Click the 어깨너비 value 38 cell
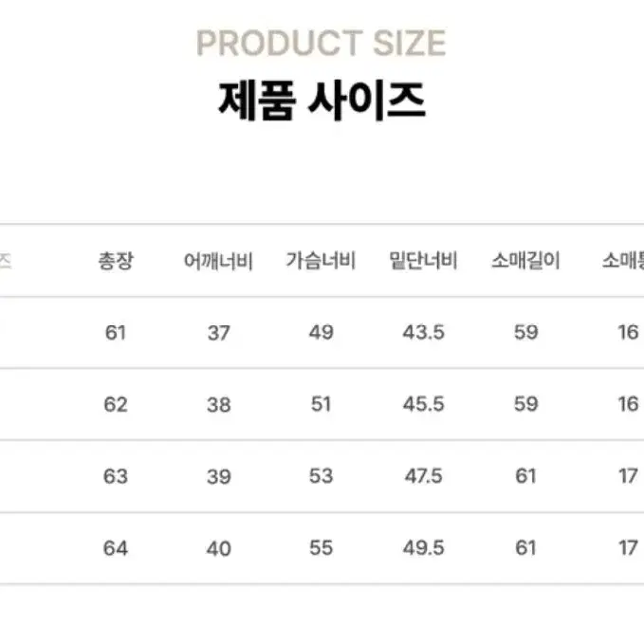This screenshot has height=644, width=644. 218,405
